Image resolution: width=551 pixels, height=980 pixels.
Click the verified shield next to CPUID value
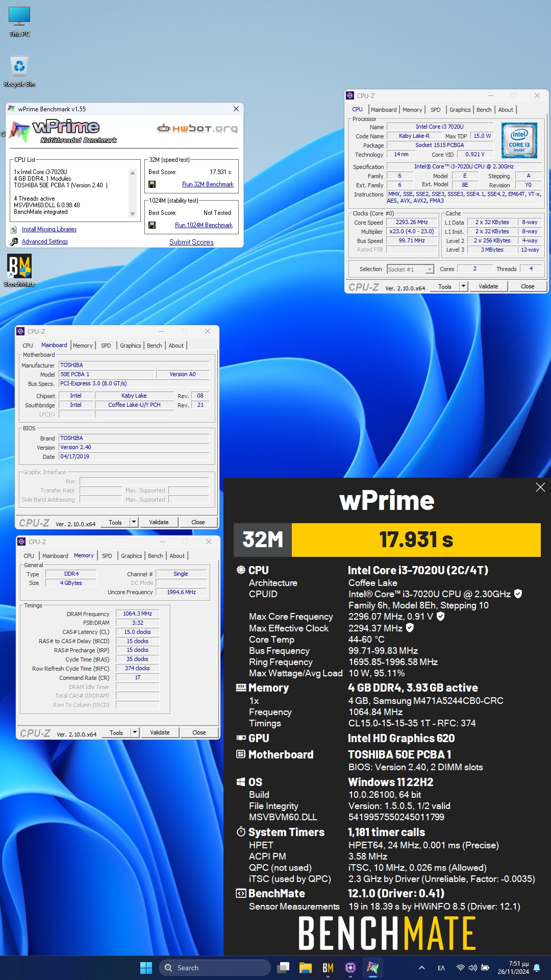[518, 594]
